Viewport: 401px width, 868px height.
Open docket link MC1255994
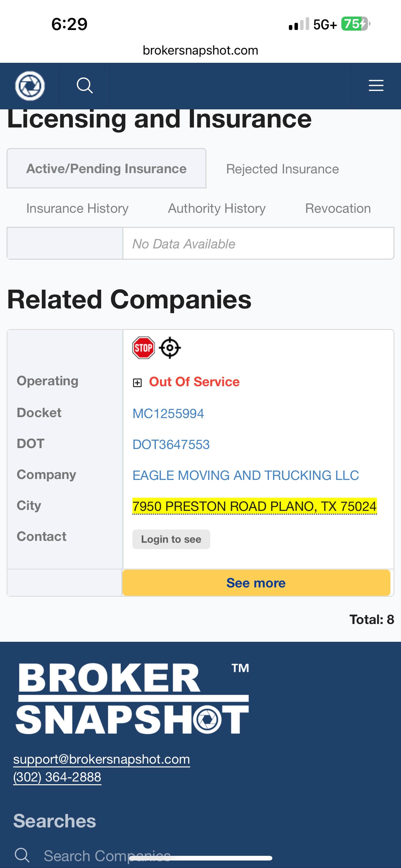(x=168, y=413)
